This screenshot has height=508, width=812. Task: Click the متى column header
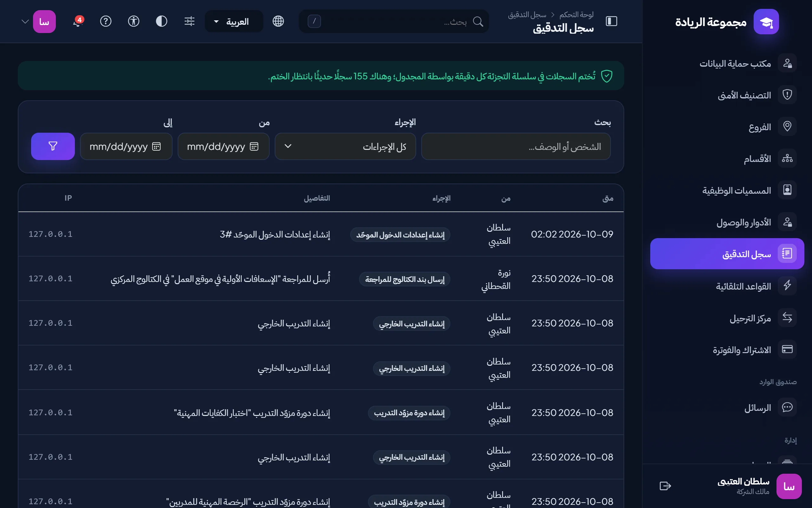(x=608, y=198)
